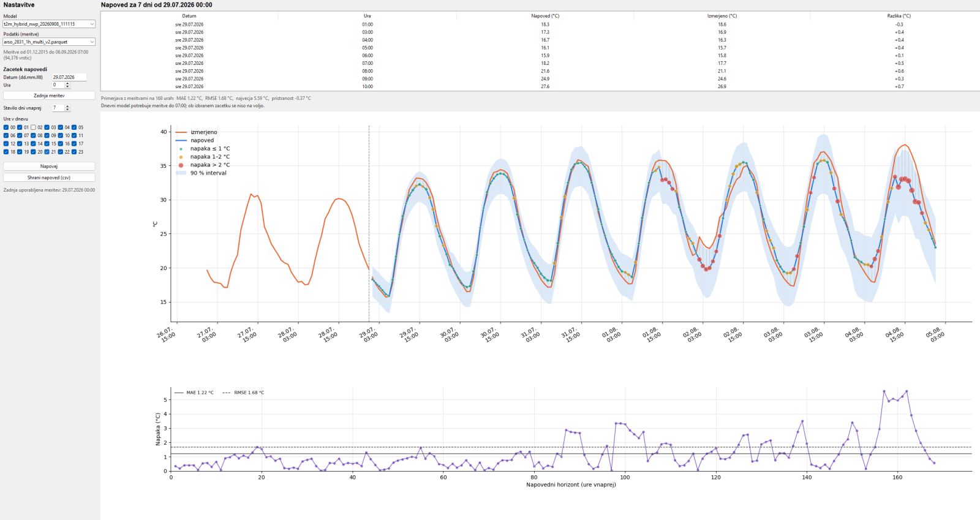Click the Razlika (°C) column header
The image size is (980, 520).
click(899, 16)
